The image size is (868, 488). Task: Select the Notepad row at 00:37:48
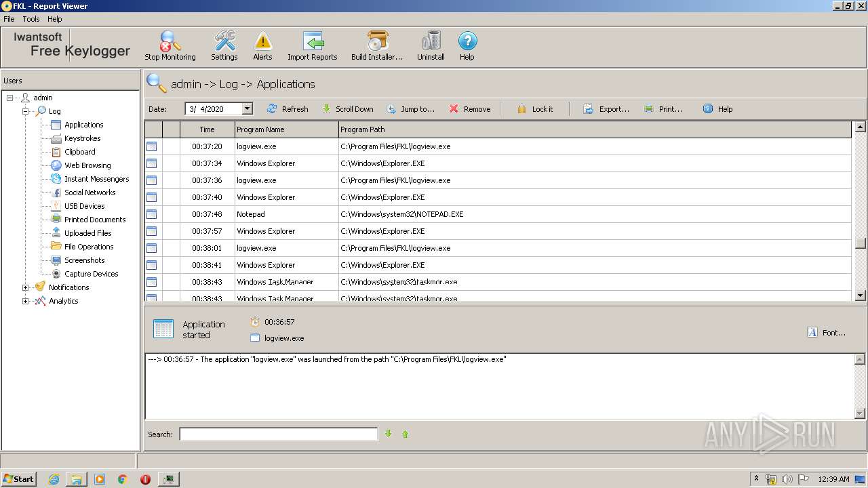(x=498, y=214)
